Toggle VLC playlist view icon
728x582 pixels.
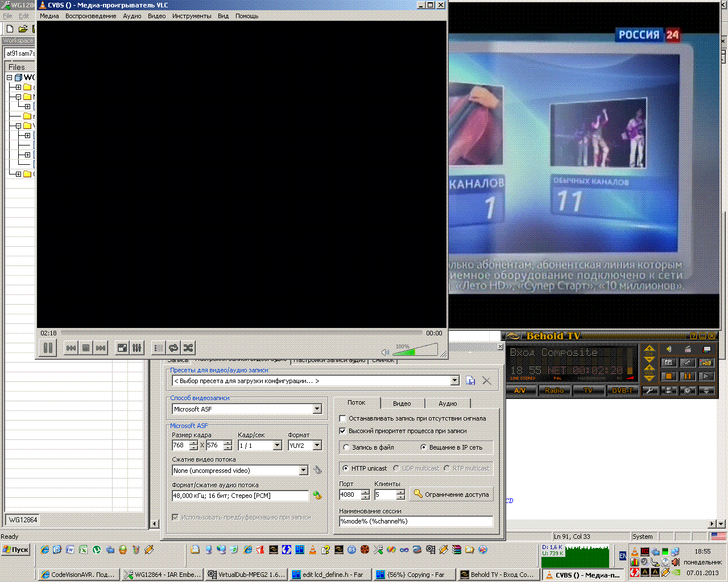click(159, 348)
